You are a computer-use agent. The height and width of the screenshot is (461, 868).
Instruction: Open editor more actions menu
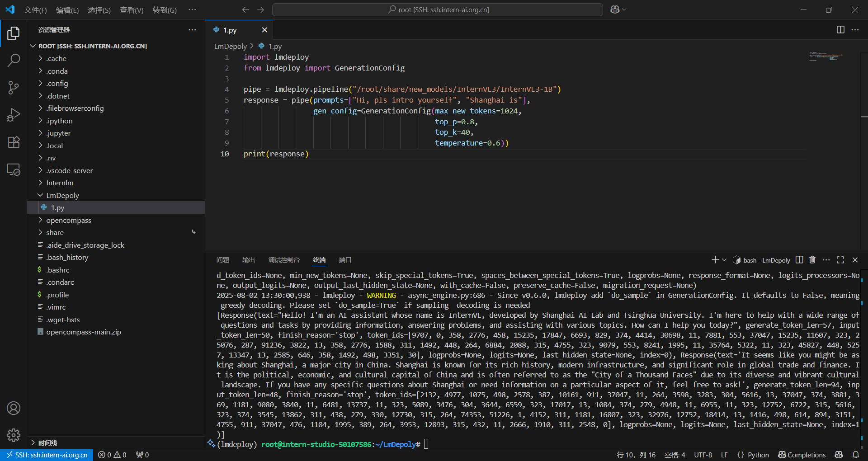[x=855, y=30]
